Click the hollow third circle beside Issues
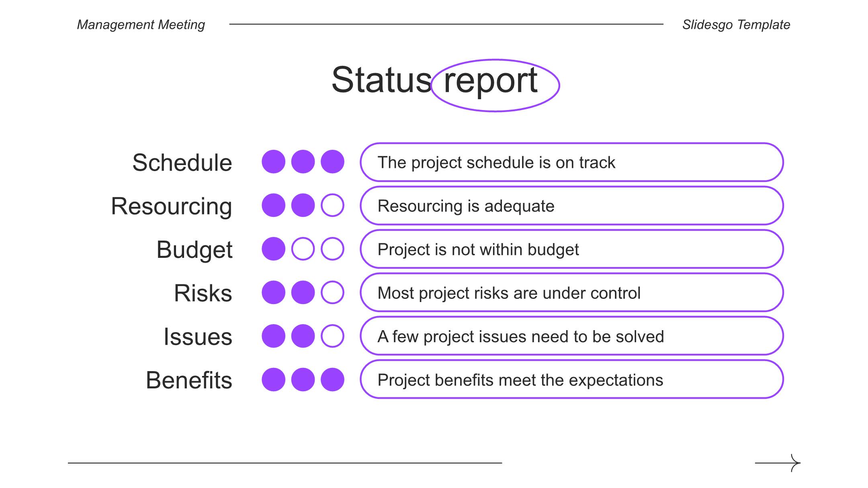 (x=332, y=336)
